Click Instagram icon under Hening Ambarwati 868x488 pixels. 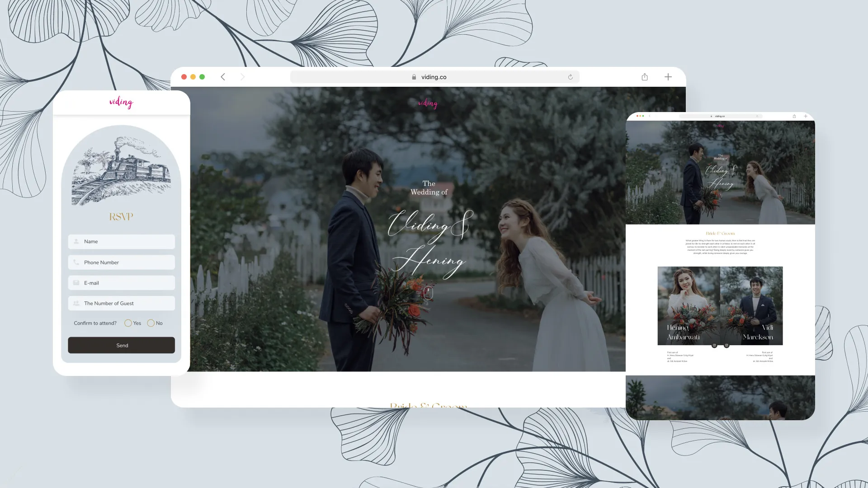click(x=714, y=346)
